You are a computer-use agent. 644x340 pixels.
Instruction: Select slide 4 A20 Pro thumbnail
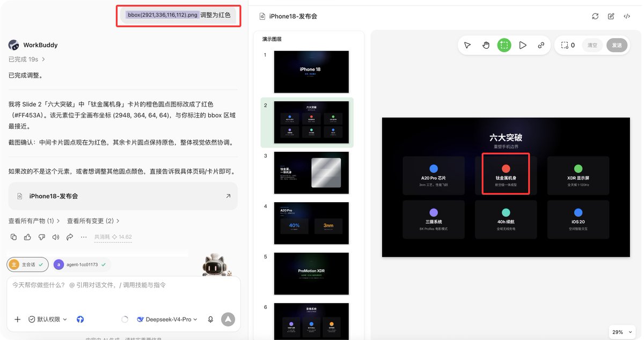[311, 223]
